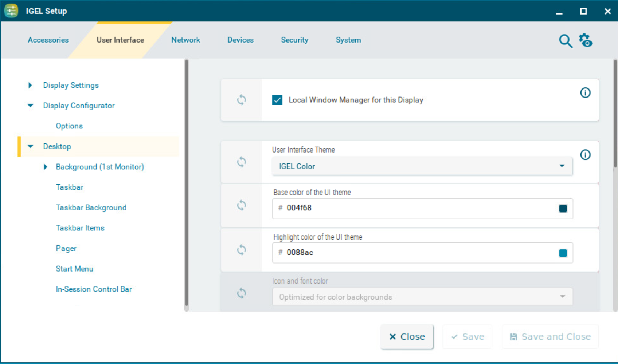The image size is (618, 364).
Task: Open the highlight color swatch picker
Action: click(563, 253)
